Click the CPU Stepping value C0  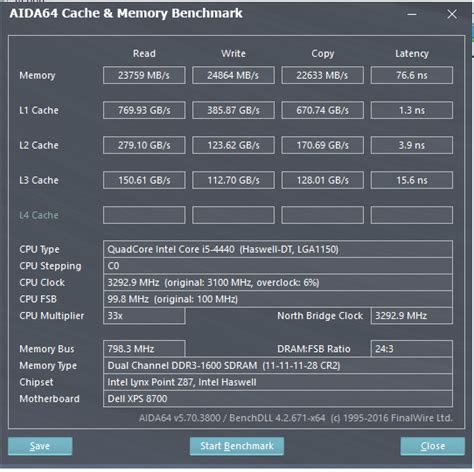coord(278,266)
